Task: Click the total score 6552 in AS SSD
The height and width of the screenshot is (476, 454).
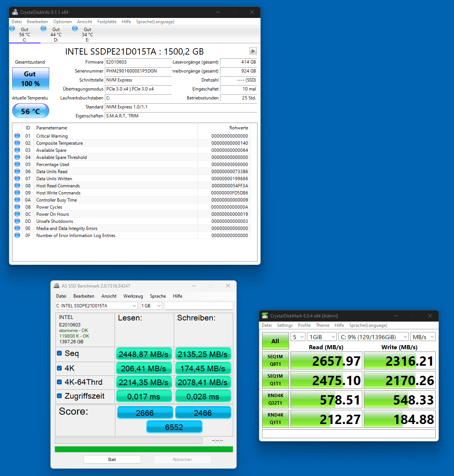Action: coord(174,427)
